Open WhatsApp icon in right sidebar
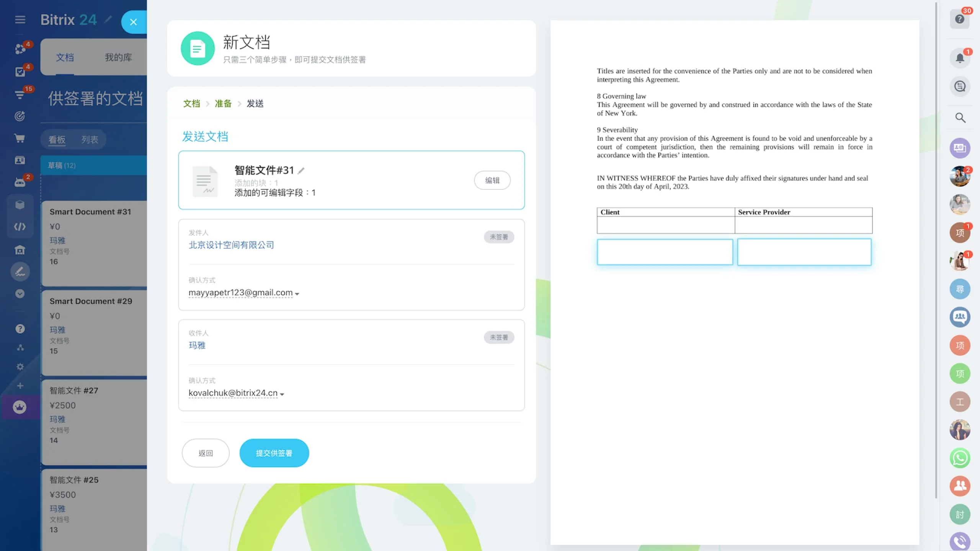 960,458
